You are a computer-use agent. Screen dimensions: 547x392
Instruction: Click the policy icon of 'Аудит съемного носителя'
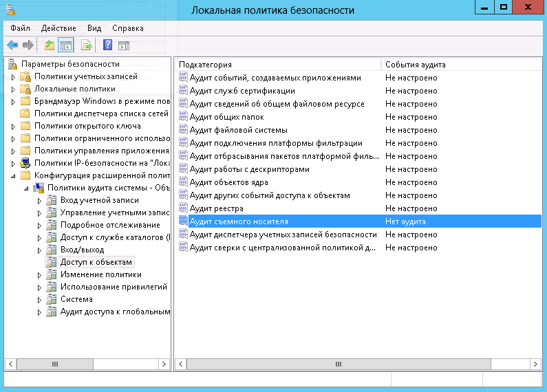click(x=183, y=221)
